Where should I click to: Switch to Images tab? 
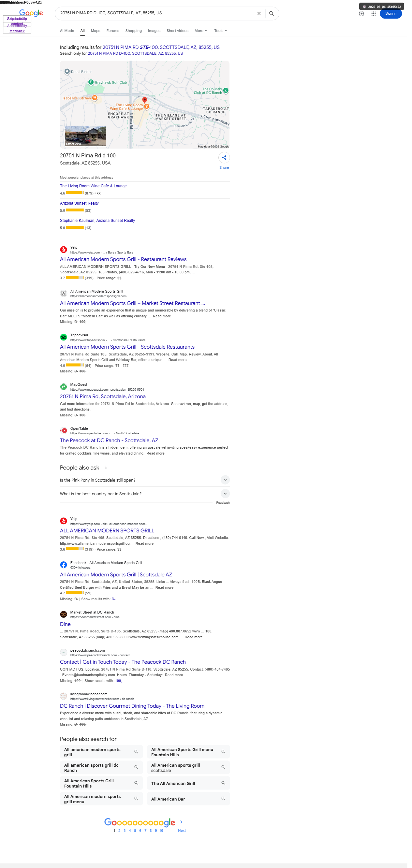coord(156,31)
